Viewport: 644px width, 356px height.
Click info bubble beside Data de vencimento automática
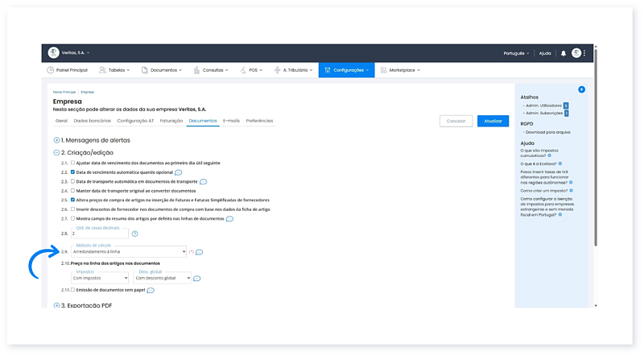coord(178,172)
